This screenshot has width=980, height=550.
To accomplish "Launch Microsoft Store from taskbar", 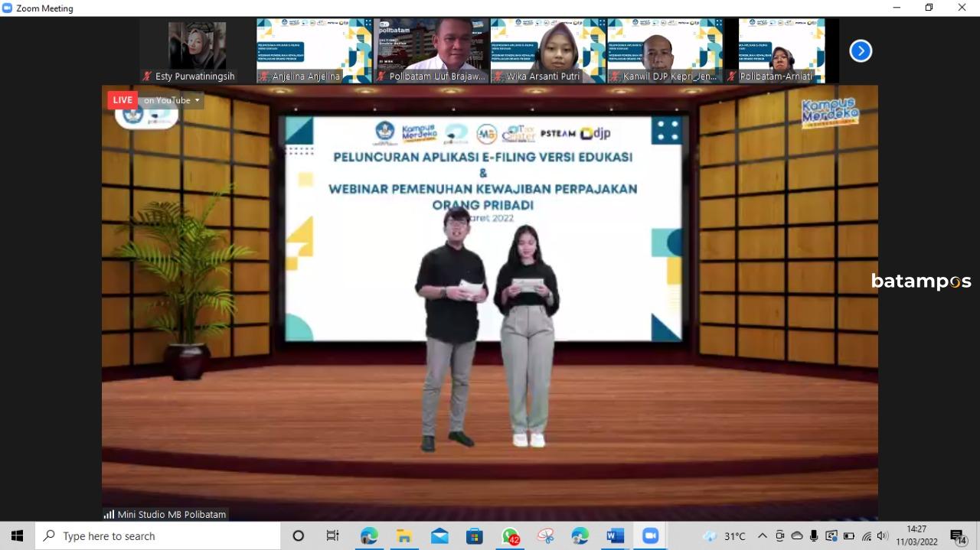I will click(x=475, y=536).
